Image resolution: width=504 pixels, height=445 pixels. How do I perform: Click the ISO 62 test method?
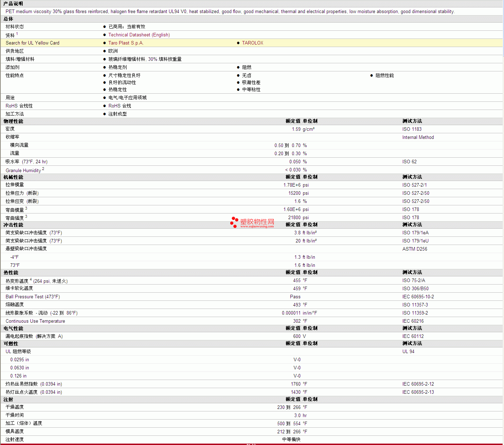click(x=409, y=162)
